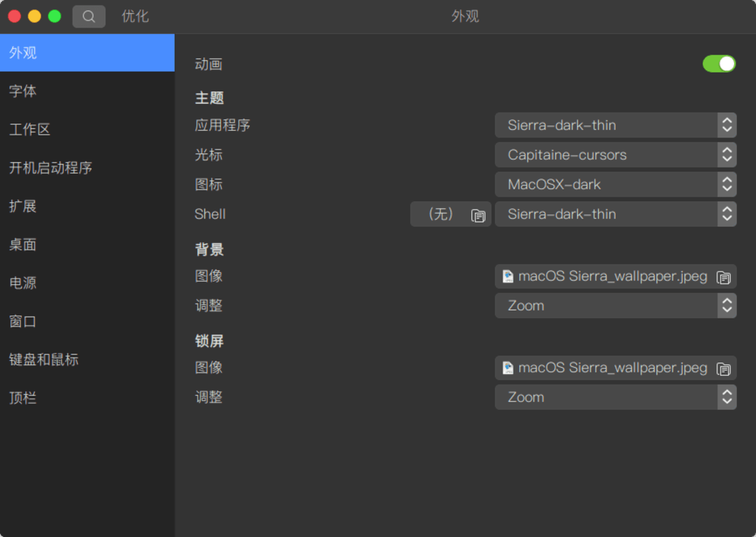
Task: Click the search magnifier icon
Action: tap(89, 17)
